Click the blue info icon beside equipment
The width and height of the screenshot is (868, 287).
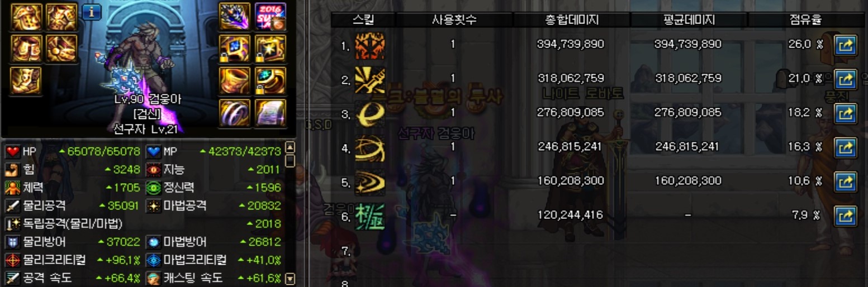click(x=92, y=12)
